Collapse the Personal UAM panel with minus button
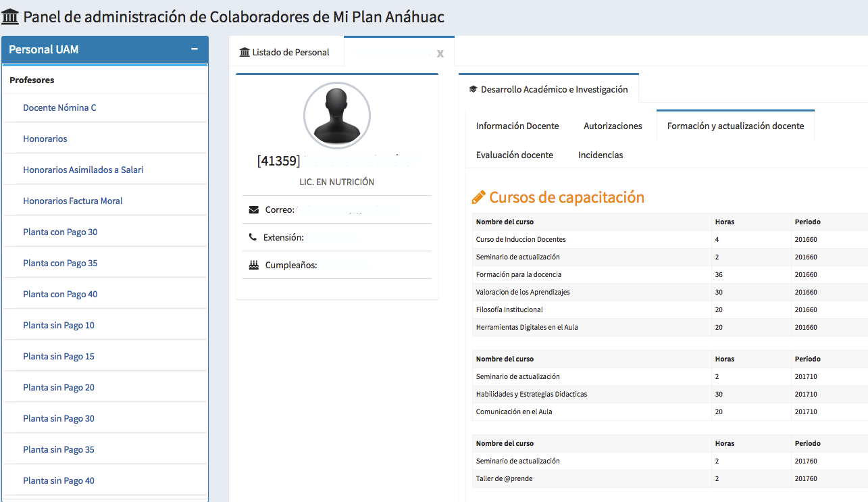The height and width of the screenshot is (502, 868). (x=195, y=49)
